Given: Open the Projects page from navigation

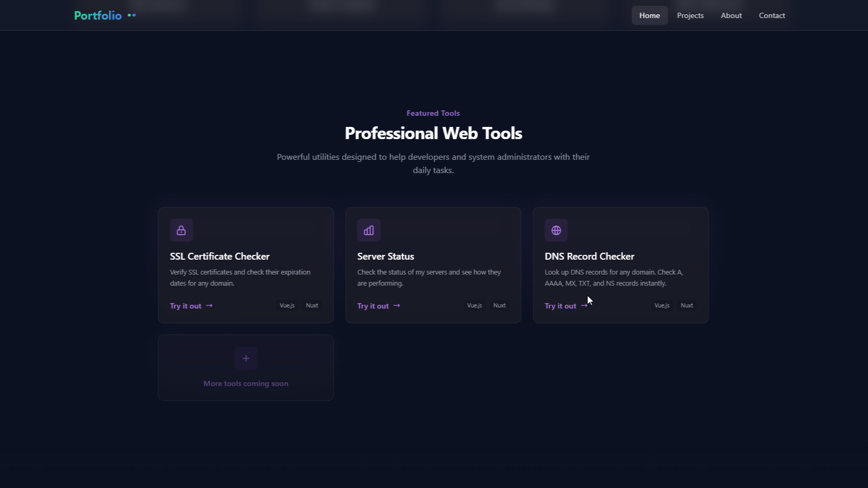Looking at the screenshot, I should pyautogui.click(x=690, y=15).
